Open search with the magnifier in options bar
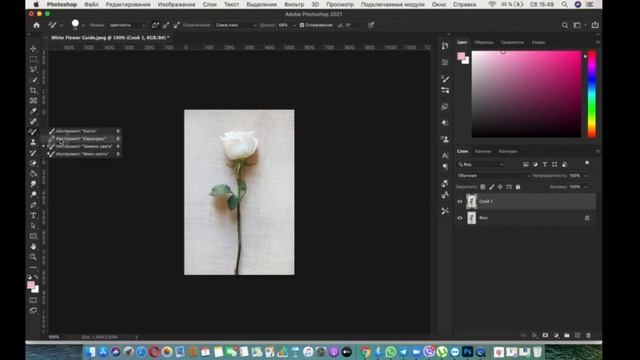This screenshot has width=640, height=360. pyautogui.click(x=564, y=25)
